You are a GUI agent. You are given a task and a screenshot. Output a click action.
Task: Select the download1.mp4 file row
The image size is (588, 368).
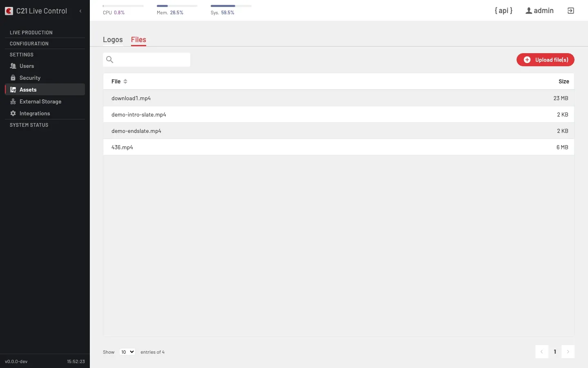pyautogui.click(x=339, y=98)
